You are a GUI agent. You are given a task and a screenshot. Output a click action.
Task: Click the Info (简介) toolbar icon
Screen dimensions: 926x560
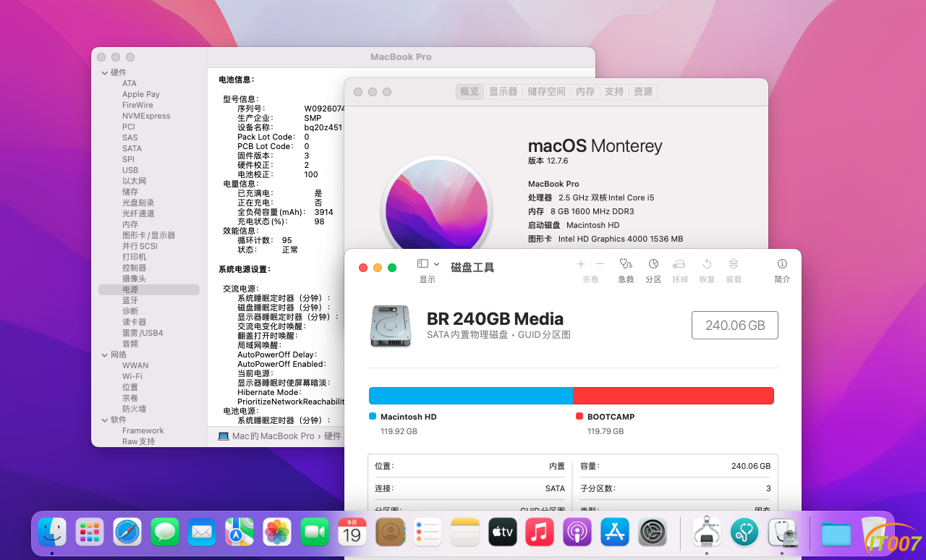782,265
